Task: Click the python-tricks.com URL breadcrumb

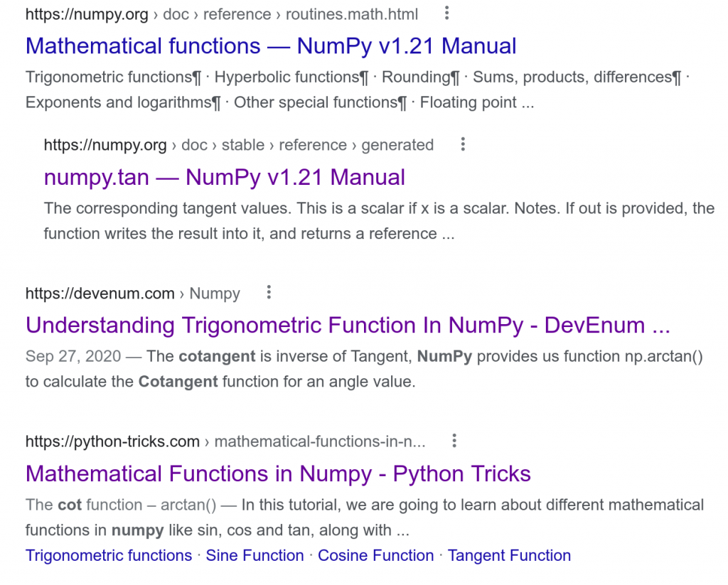Action: click(225, 441)
